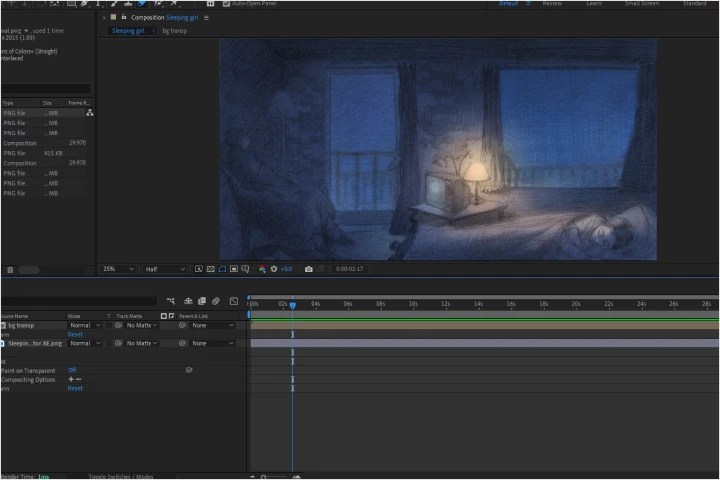Toggle Mask and Shape Path Visibility
The image size is (720, 480).
(x=222, y=269)
